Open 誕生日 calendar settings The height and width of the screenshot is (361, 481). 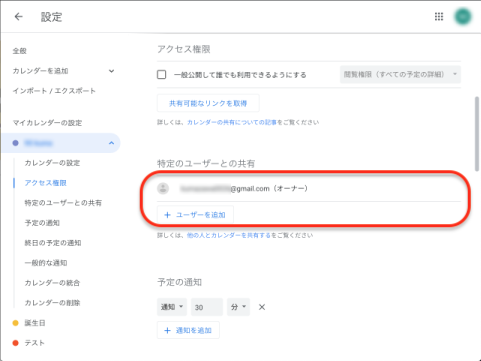pyautogui.click(x=35, y=323)
